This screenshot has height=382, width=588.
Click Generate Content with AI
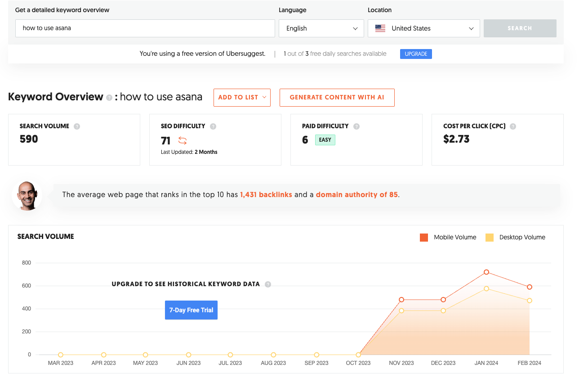[337, 97]
